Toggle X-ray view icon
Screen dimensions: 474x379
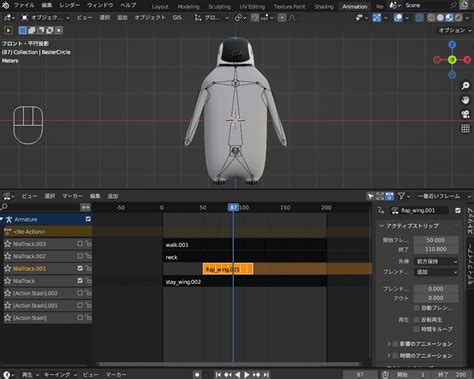[x=419, y=18]
